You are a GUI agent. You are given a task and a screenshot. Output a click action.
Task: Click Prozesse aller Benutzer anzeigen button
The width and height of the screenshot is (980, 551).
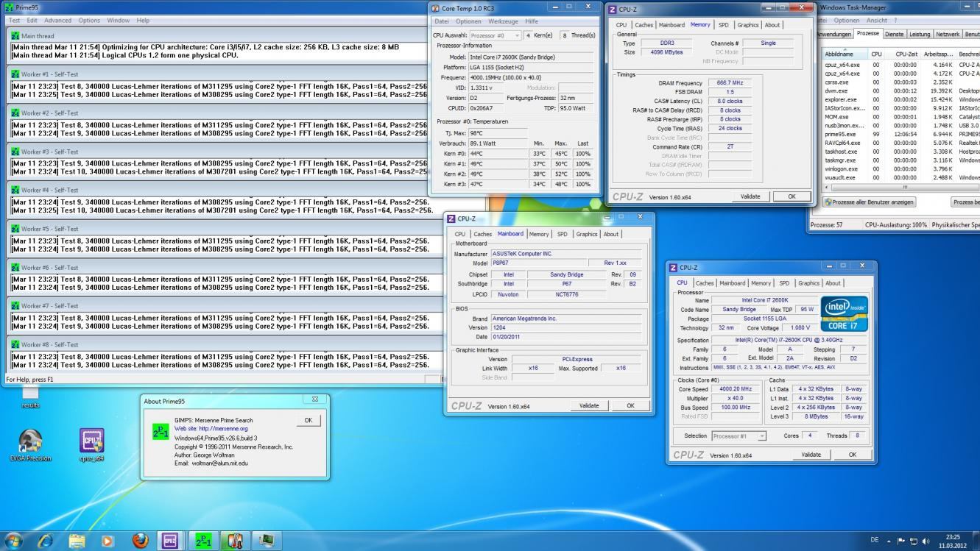[869, 202]
